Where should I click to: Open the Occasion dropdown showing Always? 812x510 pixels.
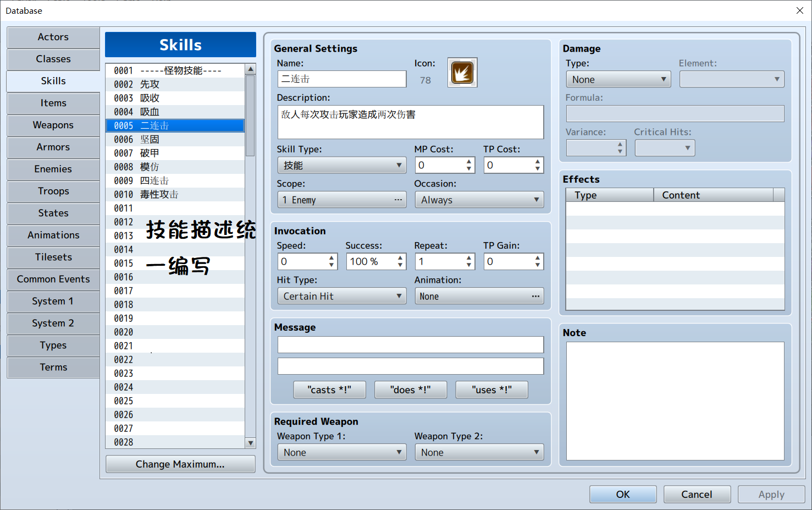coord(479,200)
